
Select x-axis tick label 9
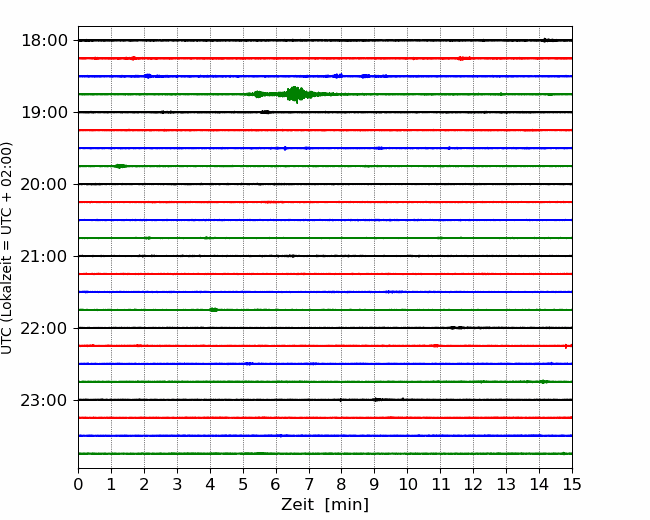coord(375,484)
